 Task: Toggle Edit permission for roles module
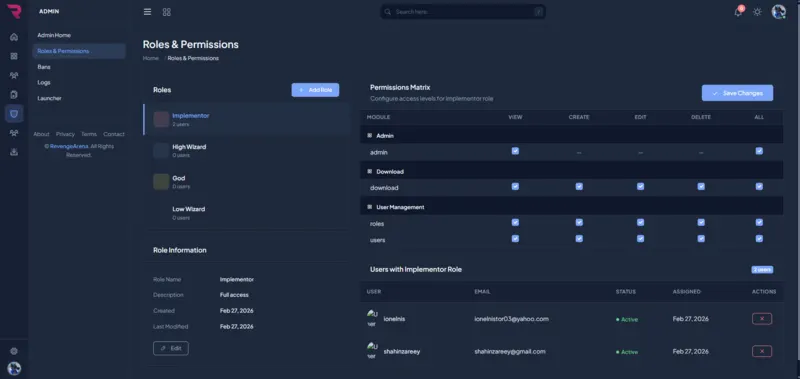(x=640, y=222)
